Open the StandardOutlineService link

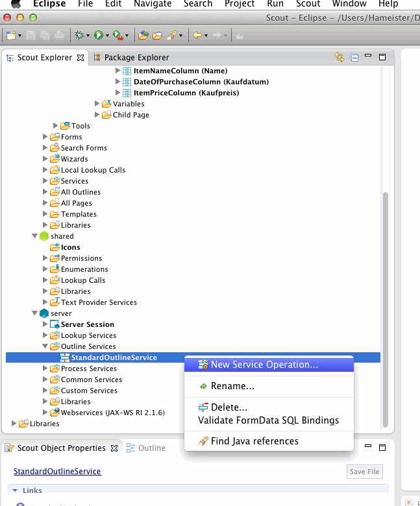point(57,472)
